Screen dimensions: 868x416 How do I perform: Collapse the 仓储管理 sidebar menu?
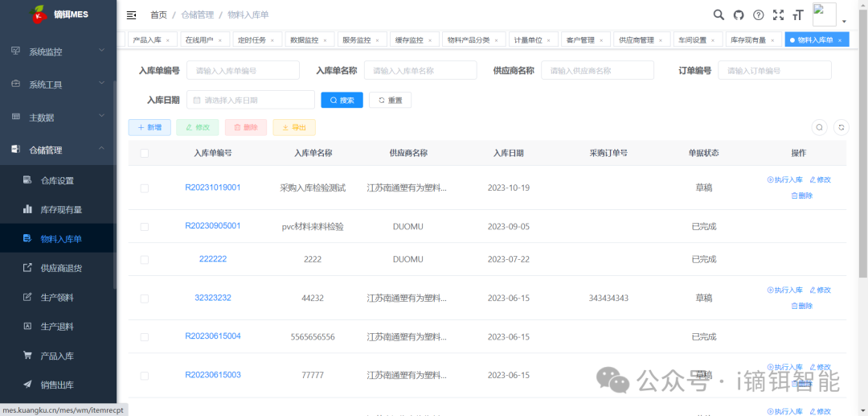58,150
